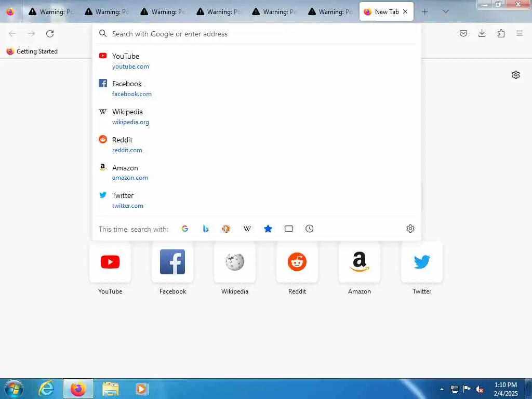532x399 pixels.
Task: Switch to the fifth Warning tab
Action: (275, 12)
